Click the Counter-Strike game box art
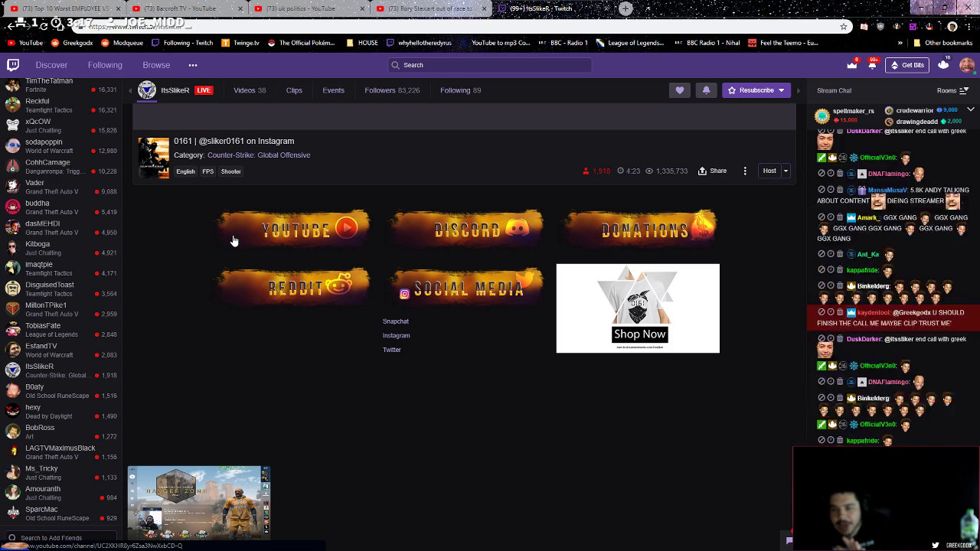Image resolution: width=980 pixels, height=551 pixels. pyautogui.click(x=153, y=158)
